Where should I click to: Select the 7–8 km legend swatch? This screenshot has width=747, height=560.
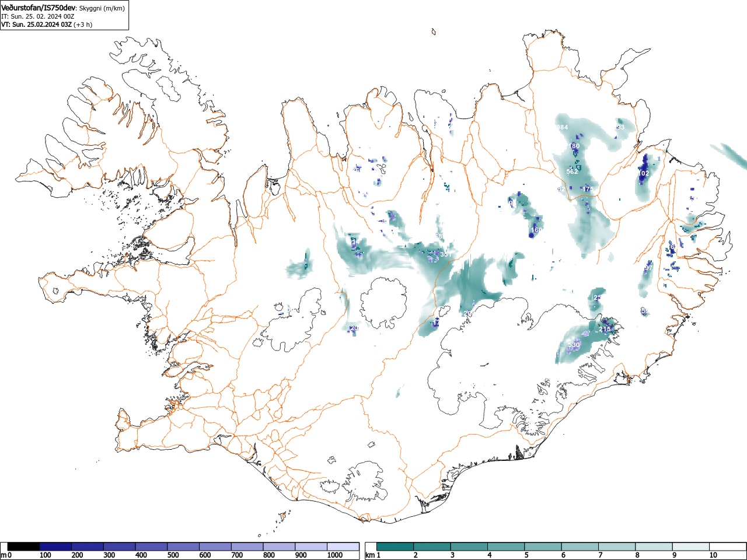(x=618, y=547)
